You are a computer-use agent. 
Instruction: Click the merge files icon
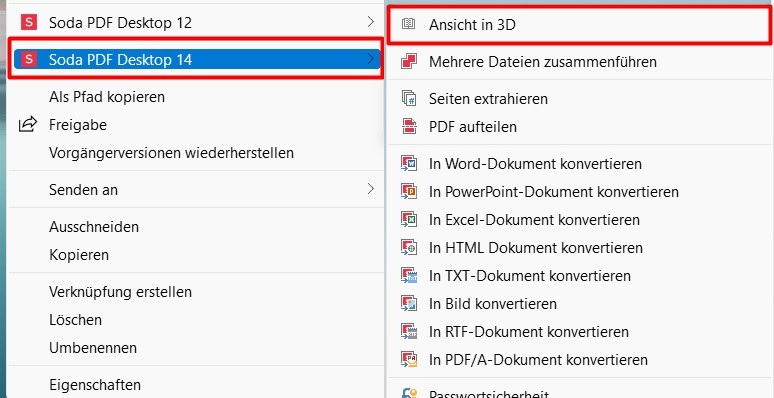pos(409,62)
